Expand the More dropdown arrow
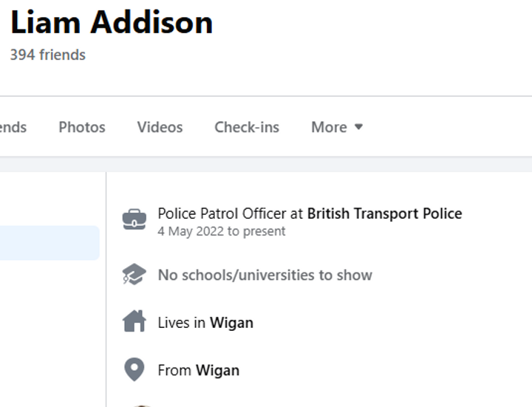Viewport: 532px width, 407px height. [x=358, y=127]
